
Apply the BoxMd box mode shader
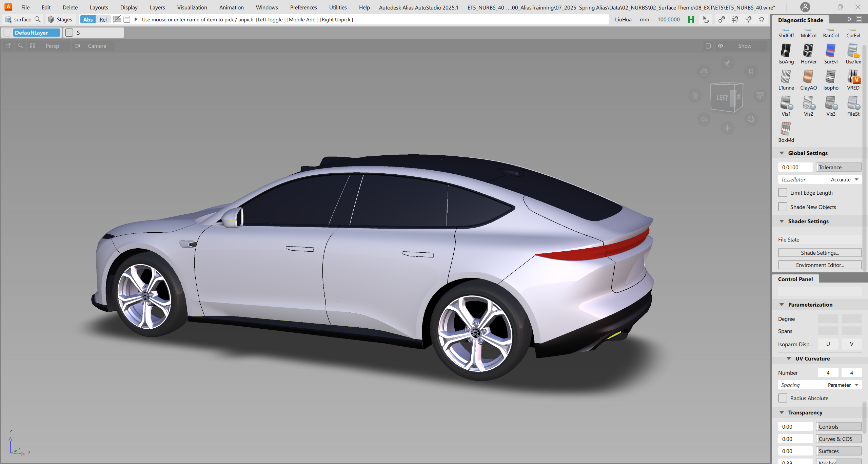coord(786,129)
